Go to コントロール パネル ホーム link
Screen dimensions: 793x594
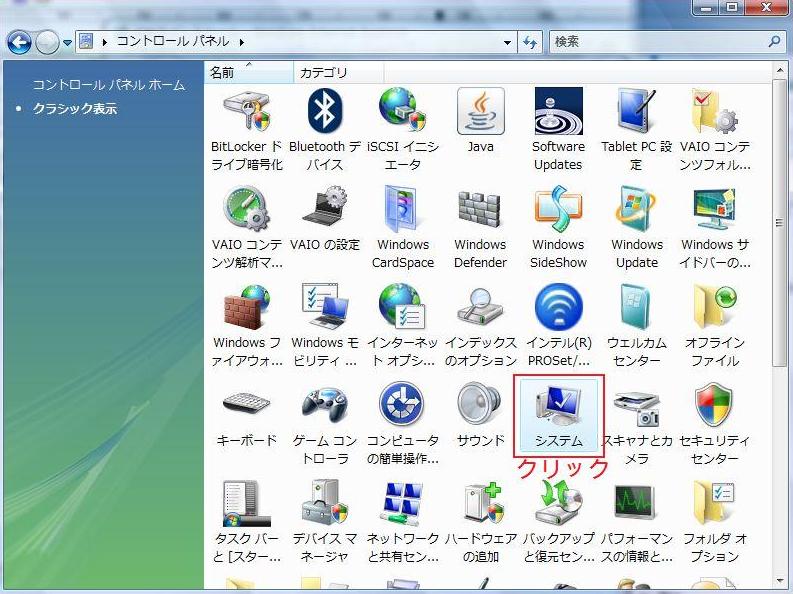coord(109,85)
